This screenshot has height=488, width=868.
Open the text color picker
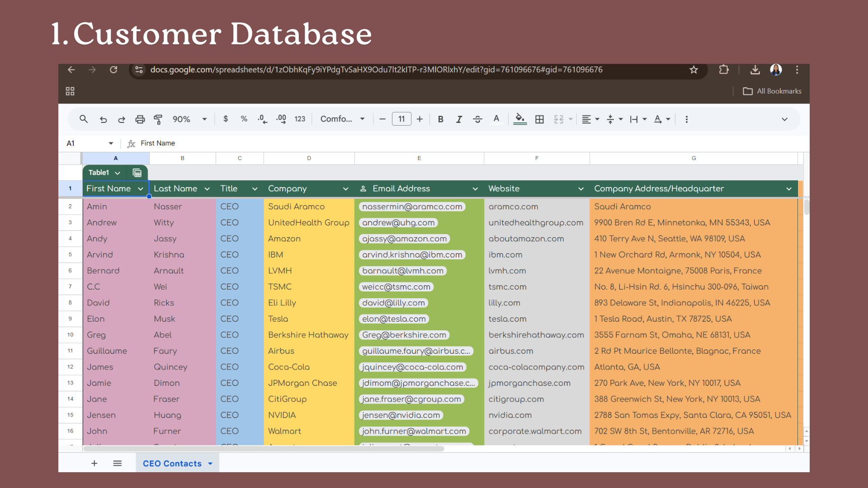(496, 119)
